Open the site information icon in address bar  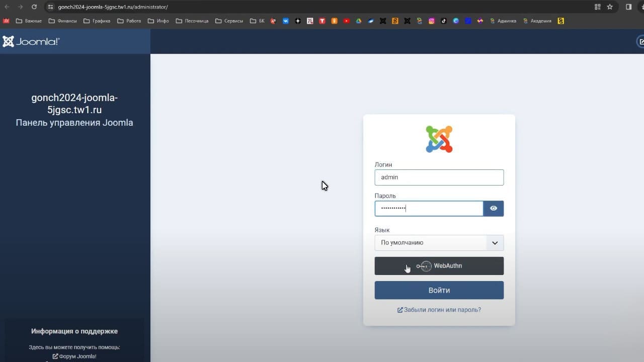click(50, 7)
